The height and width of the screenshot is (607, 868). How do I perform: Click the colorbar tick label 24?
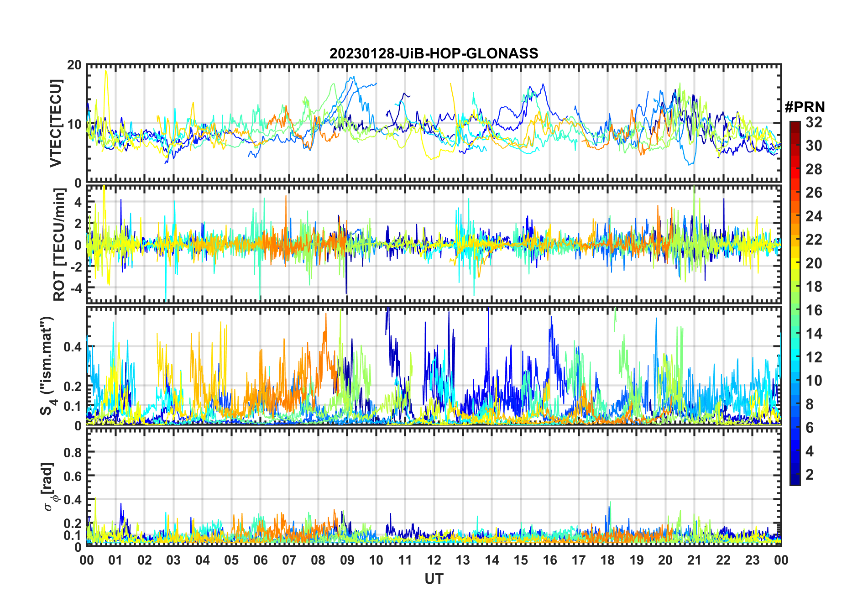[x=814, y=216]
